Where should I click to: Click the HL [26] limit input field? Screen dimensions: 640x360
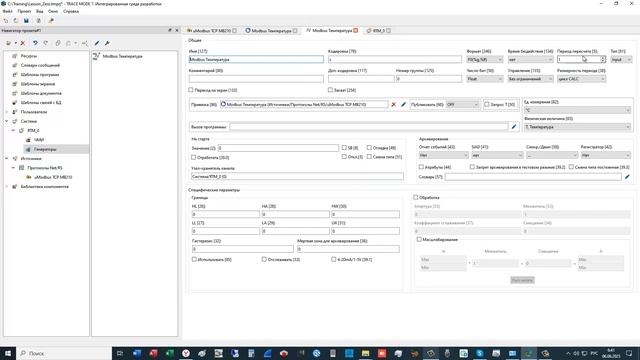coord(225,214)
